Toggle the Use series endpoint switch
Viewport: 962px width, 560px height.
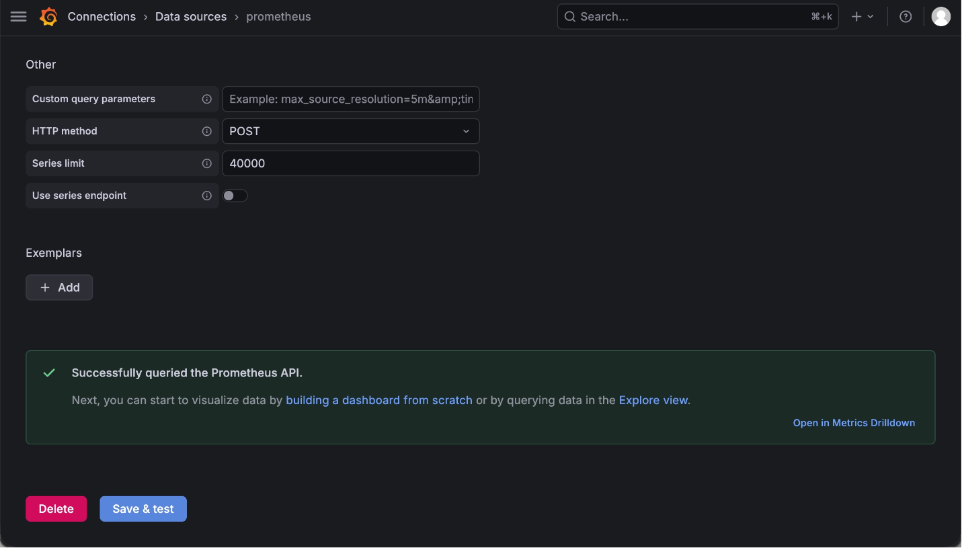pos(235,196)
